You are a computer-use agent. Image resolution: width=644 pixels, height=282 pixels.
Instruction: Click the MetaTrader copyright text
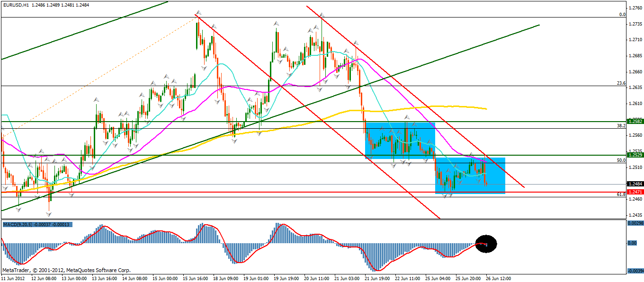66,270
